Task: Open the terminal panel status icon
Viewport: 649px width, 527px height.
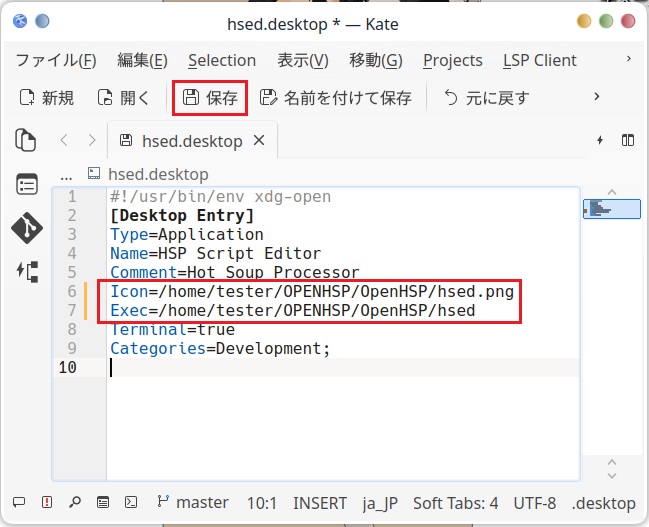Action: [131, 503]
